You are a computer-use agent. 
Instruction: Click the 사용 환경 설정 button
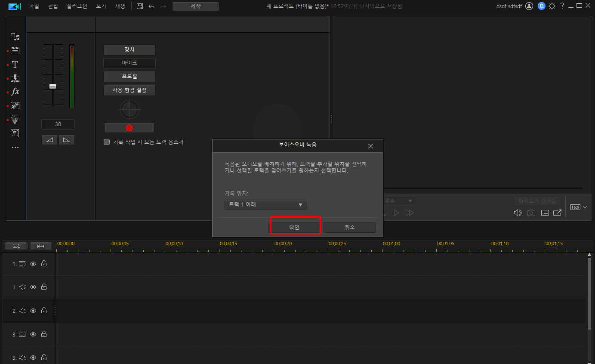(129, 90)
